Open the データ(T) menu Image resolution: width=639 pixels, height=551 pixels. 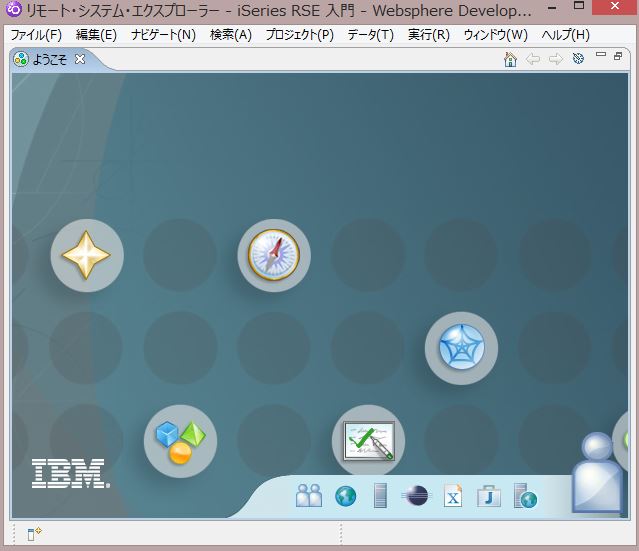(370, 35)
